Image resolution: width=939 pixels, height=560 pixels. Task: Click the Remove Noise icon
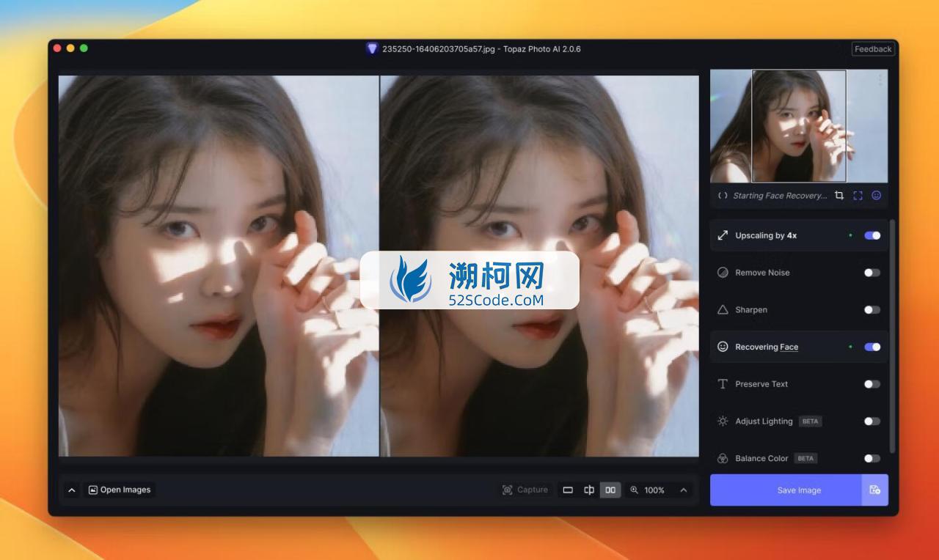(x=723, y=273)
